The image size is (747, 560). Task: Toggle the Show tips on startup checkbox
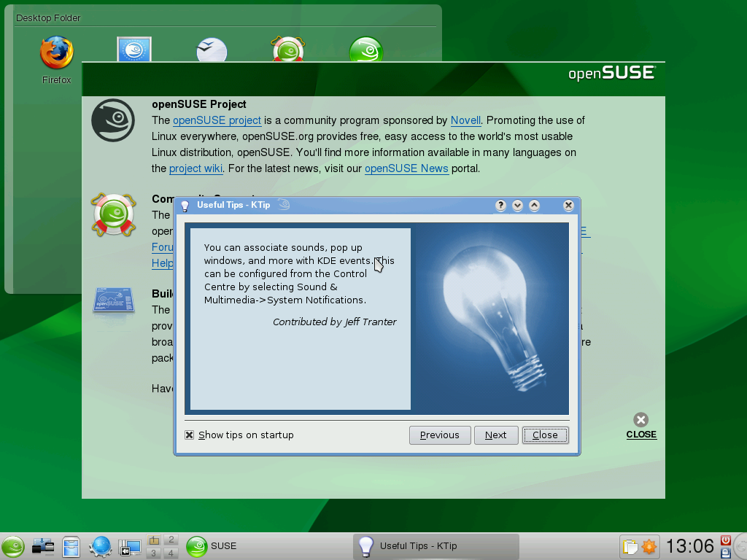(x=189, y=435)
